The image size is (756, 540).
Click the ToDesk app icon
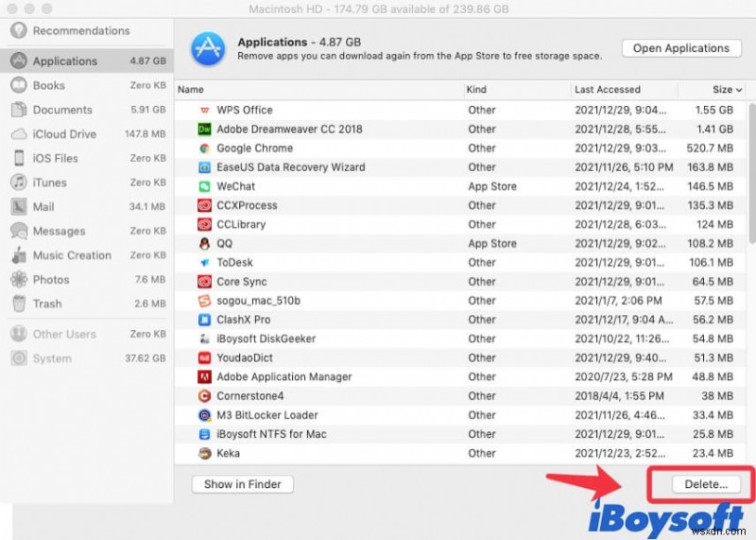click(x=204, y=263)
